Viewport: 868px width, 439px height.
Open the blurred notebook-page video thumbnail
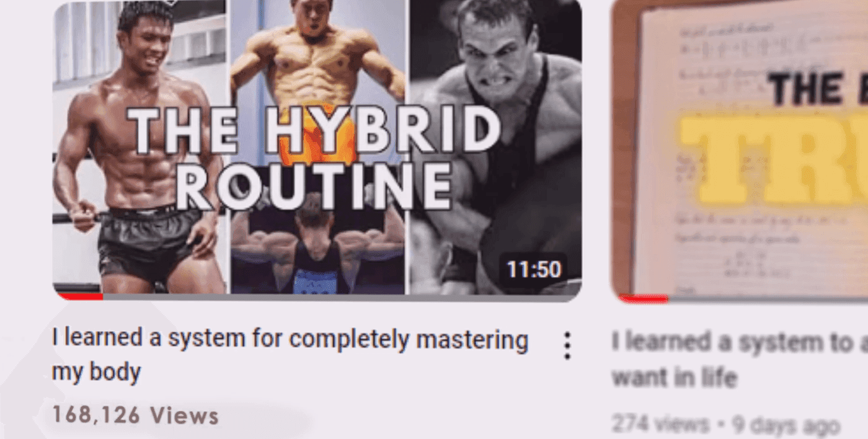(740, 149)
